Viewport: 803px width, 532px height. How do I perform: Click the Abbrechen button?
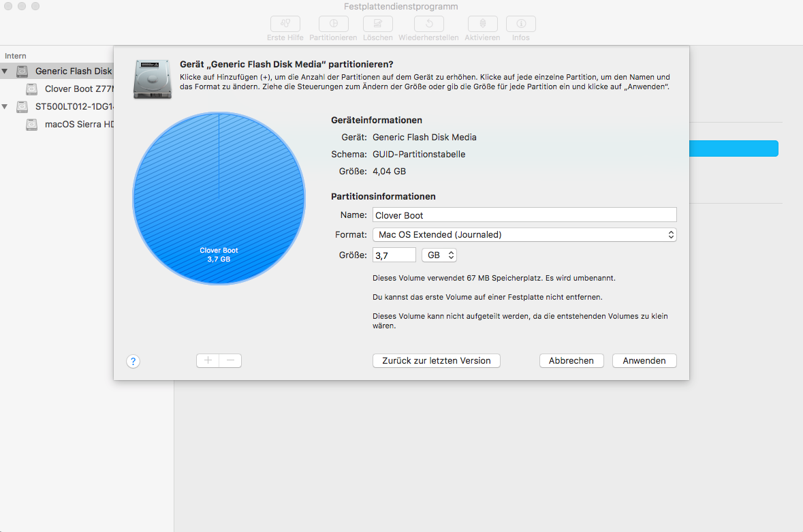coord(571,360)
